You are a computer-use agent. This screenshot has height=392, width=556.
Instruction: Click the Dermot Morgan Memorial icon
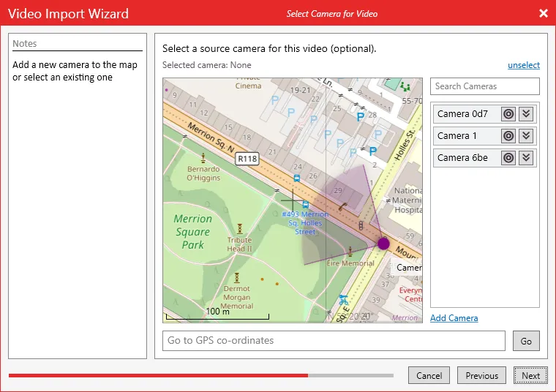pos(236,277)
